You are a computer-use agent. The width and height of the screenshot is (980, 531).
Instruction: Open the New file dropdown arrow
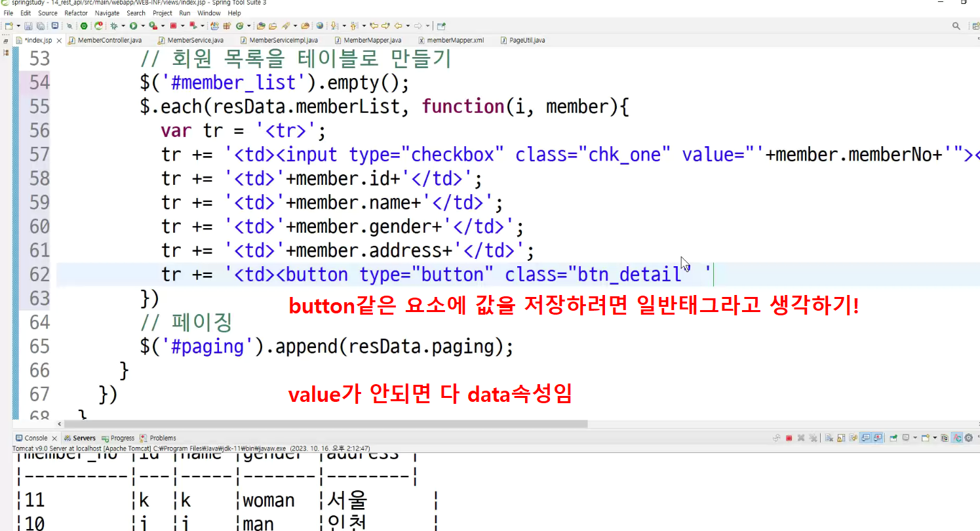pos(18,26)
